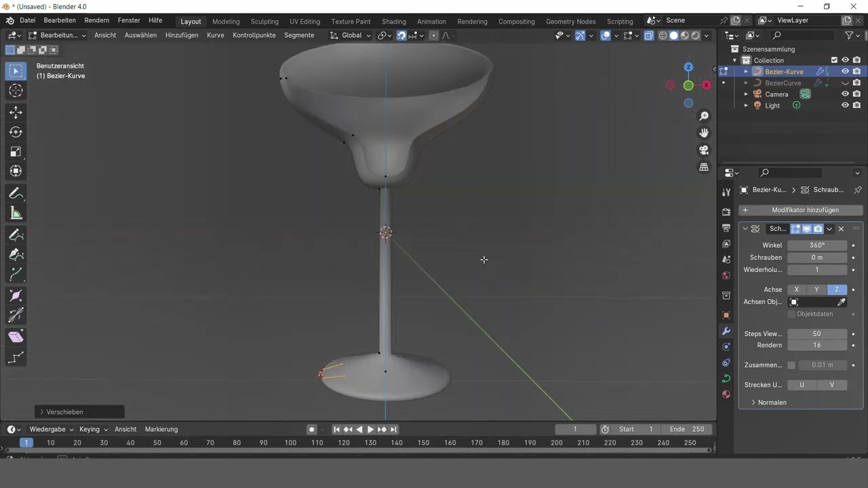
Task: Open the Render properties tab
Action: [x=726, y=212]
